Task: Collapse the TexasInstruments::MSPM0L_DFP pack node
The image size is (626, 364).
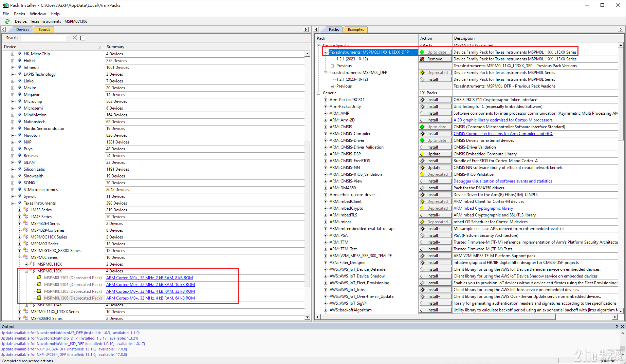Action: pos(325,73)
